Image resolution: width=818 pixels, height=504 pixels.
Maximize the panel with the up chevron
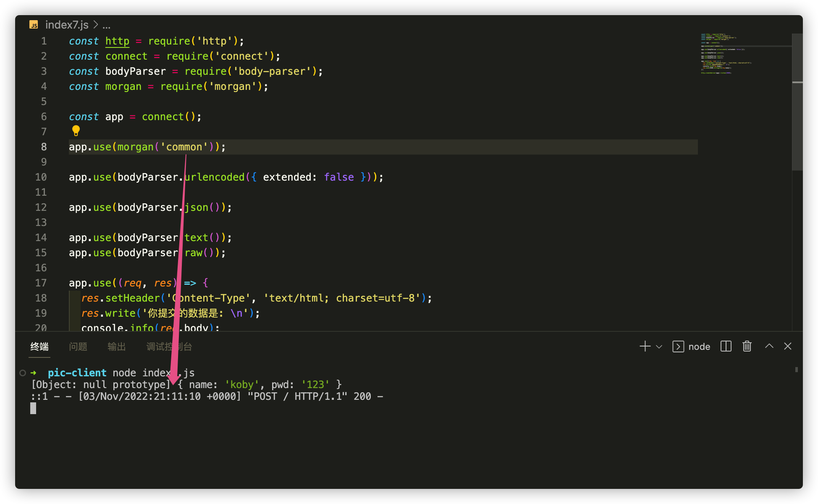point(769,346)
